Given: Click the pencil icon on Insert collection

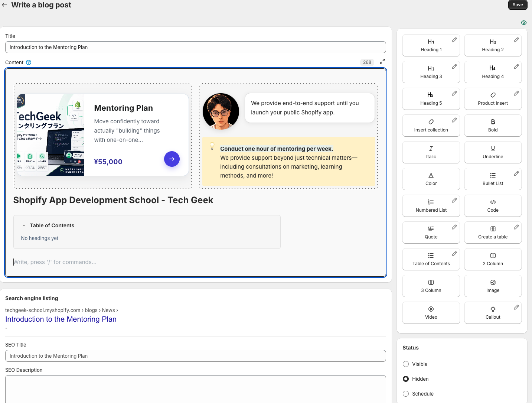Looking at the screenshot, I should (454, 120).
